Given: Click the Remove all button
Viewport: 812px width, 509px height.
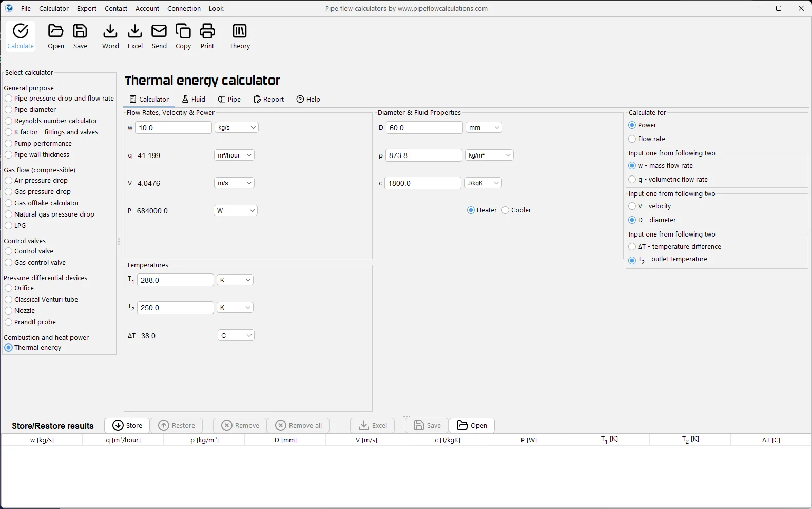Looking at the screenshot, I should 299,425.
